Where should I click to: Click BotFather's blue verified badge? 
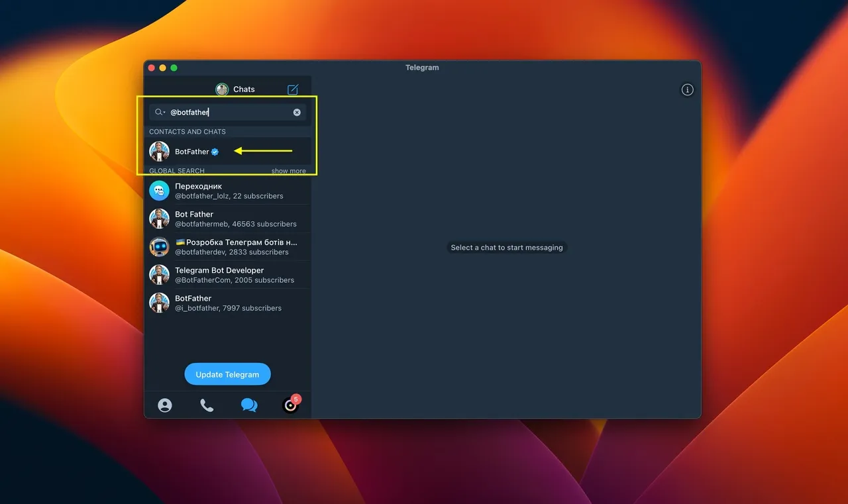[x=215, y=152]
